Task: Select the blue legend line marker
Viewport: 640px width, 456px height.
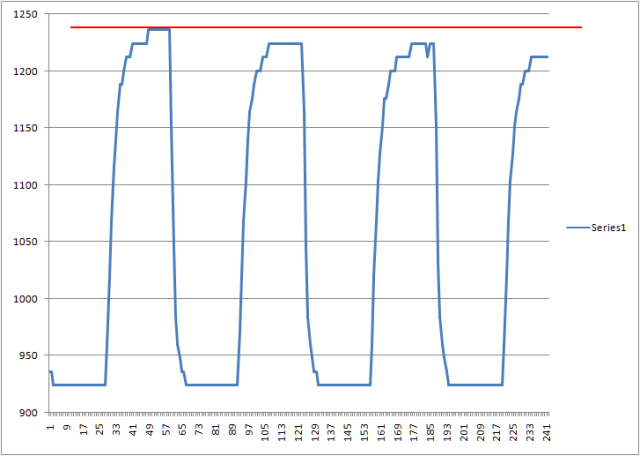Action: [x=576, y=228]
